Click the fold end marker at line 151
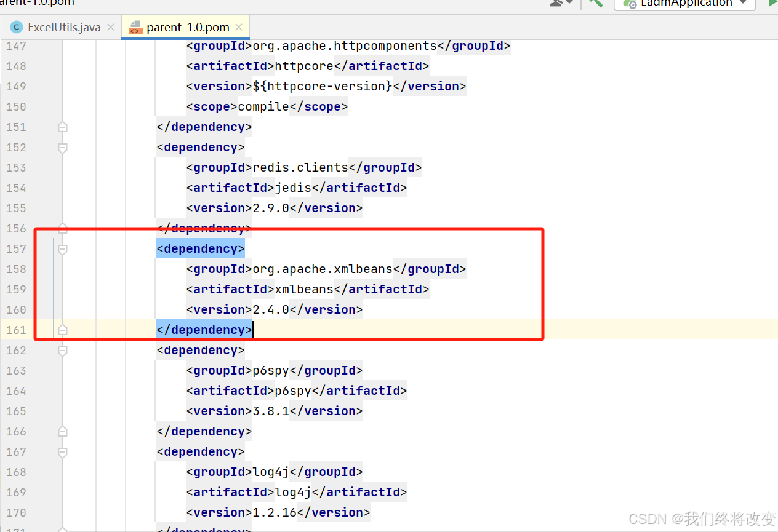Screen dimensions: 778x532 pyautogui.click(x=62, y=127)
